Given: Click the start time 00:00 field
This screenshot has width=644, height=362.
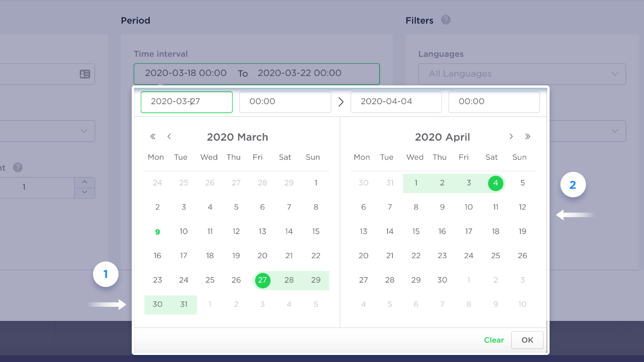Looking at the screenshot, I should [x=285, y=102].
